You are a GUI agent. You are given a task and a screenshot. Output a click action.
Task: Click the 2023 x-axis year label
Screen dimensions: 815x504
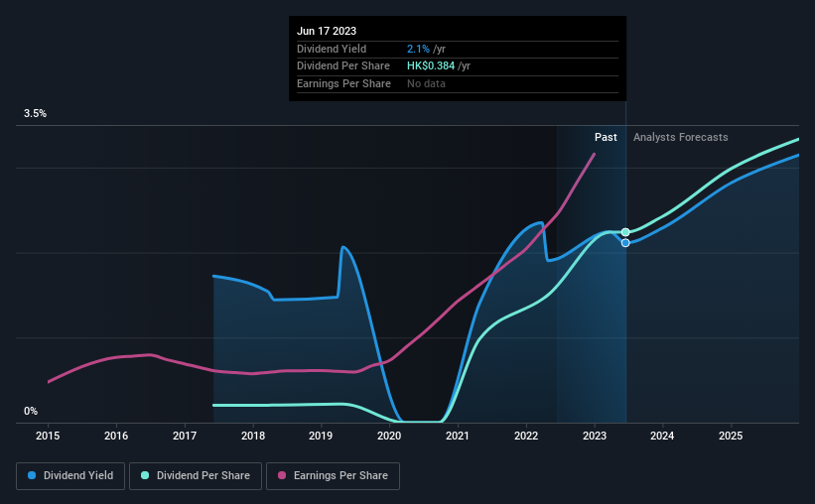coord(595,436)
